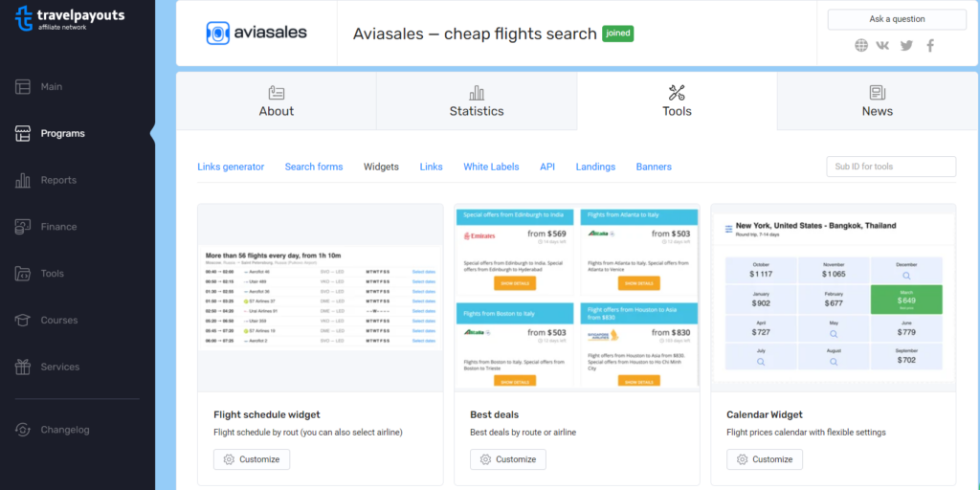Open the VK social icon

[882, 45]
